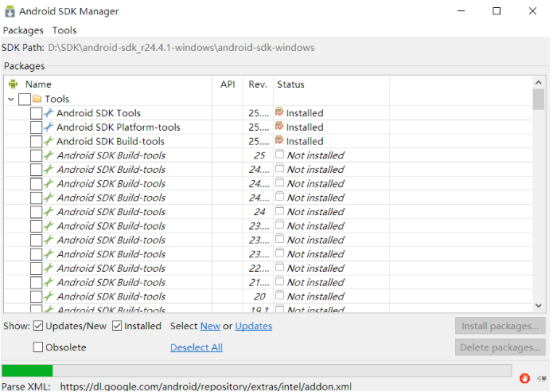Click Not installed status icon for revision 24 row
Image resolution: width=554 pixels, height=392 pixels.
tap(279, 211)
